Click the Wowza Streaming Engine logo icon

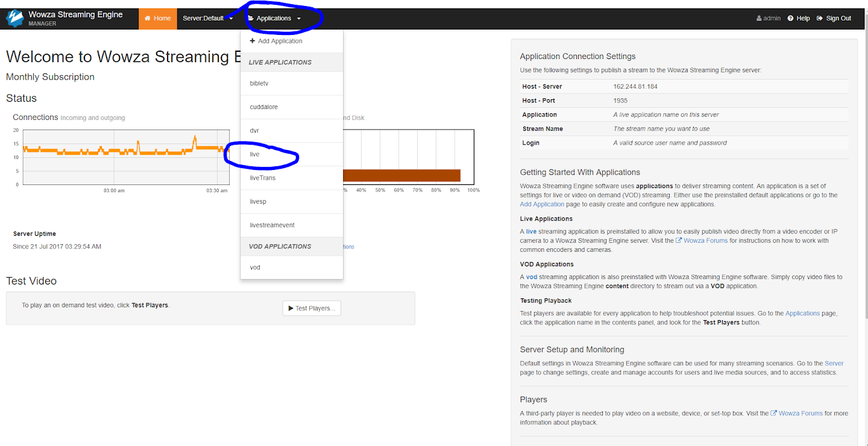(x=14, y=18)
